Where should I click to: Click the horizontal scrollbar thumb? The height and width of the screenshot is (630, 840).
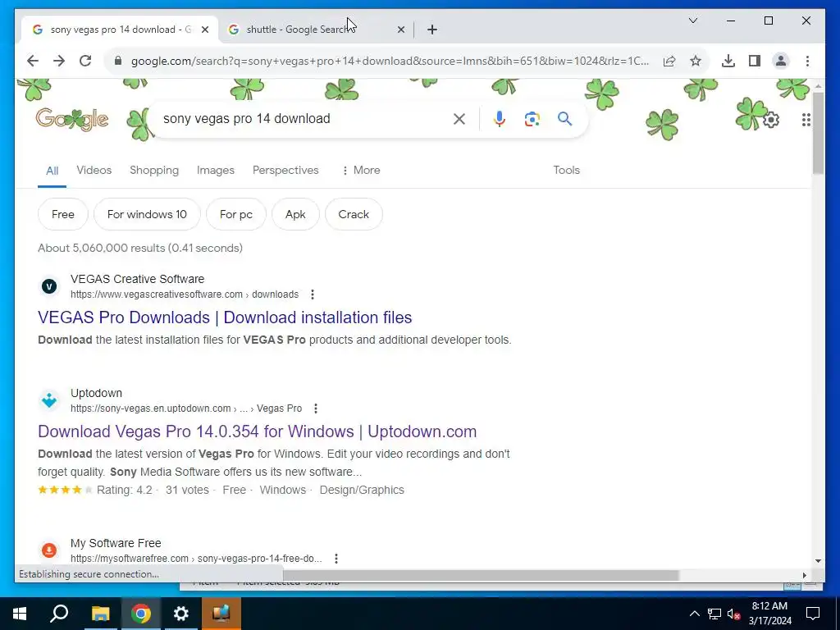tap(481, 575)
